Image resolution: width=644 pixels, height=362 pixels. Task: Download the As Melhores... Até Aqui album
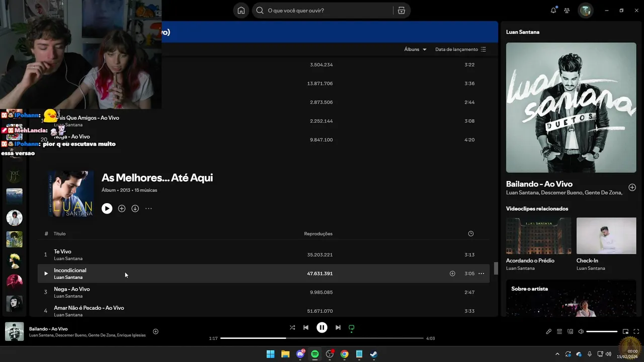(135, 209)
